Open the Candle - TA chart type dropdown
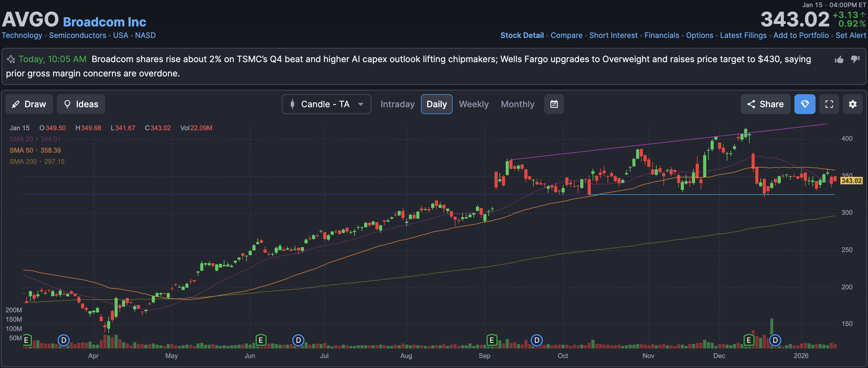Screen dimensions: 868x368 point(326,104)
